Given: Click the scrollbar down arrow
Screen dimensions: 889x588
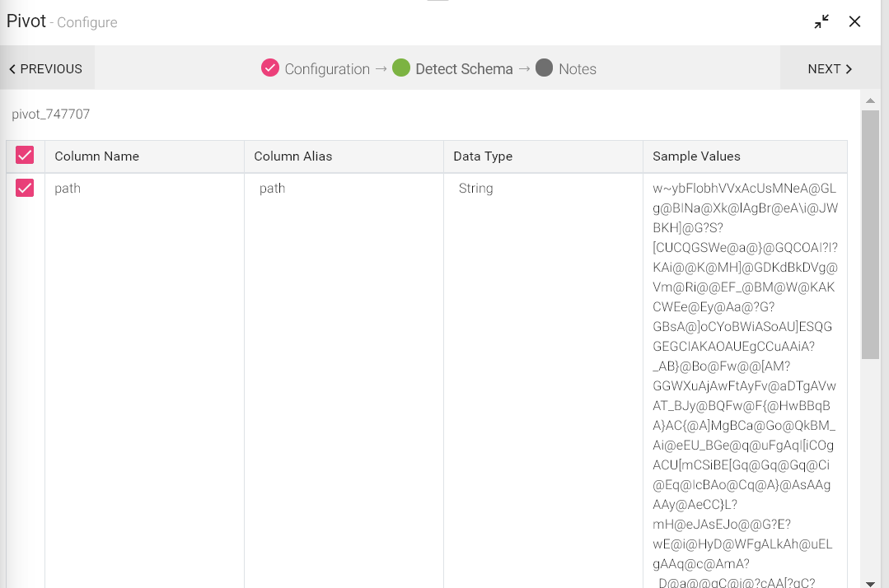Looking at the screenshot, I should click(x=870, y=582).
